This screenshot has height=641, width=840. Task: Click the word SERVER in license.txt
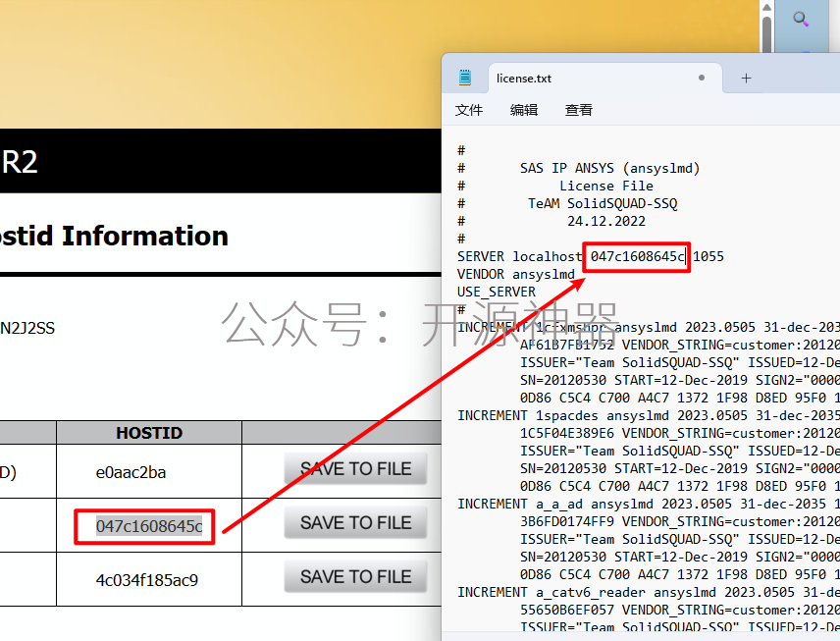[x=481, y=257]
